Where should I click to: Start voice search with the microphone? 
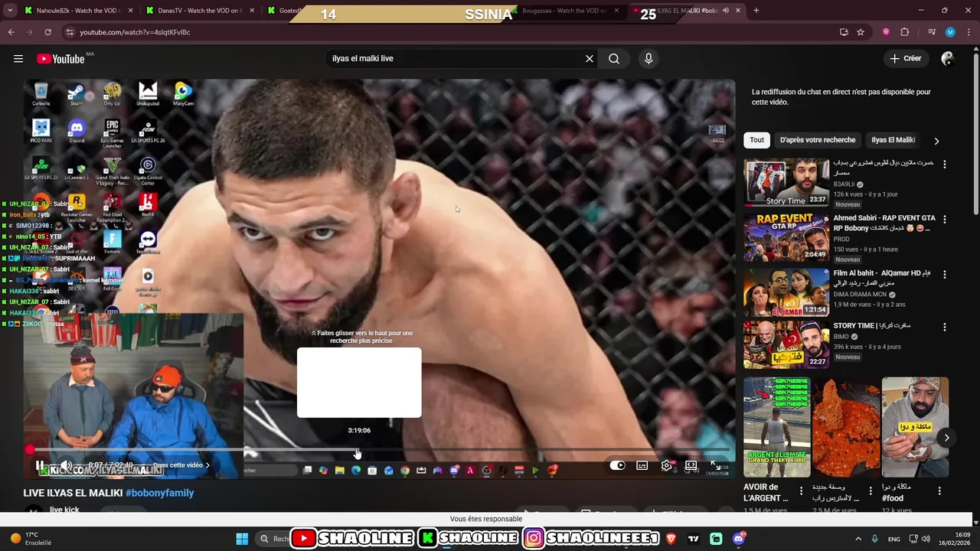pyautogui.click(x=648, y=59)
